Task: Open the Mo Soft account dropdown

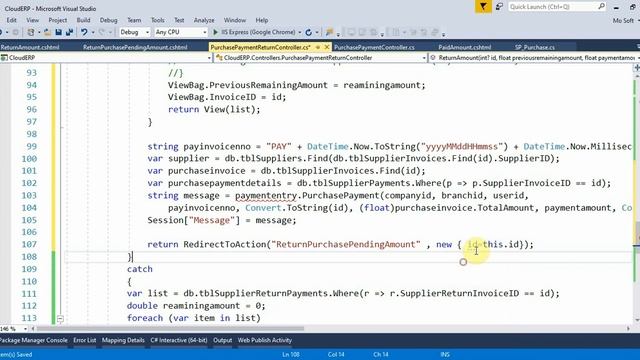Action: point(626,20)
